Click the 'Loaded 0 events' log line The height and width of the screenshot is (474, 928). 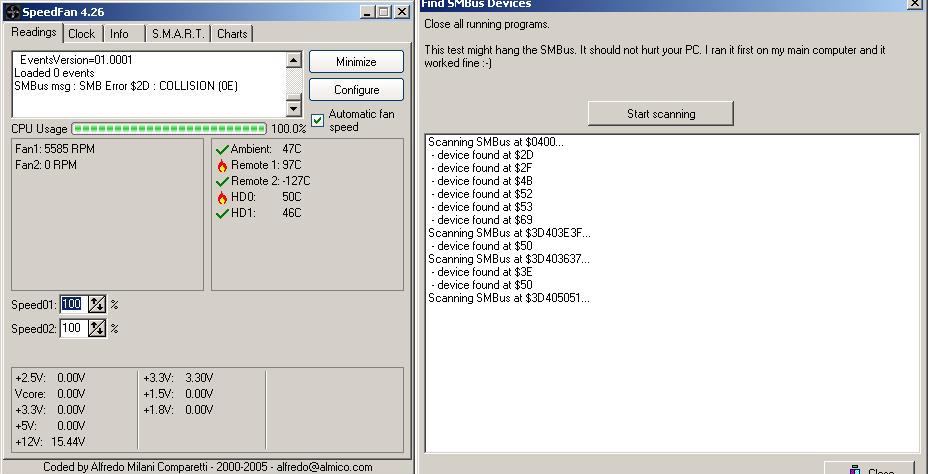(54, 73)
